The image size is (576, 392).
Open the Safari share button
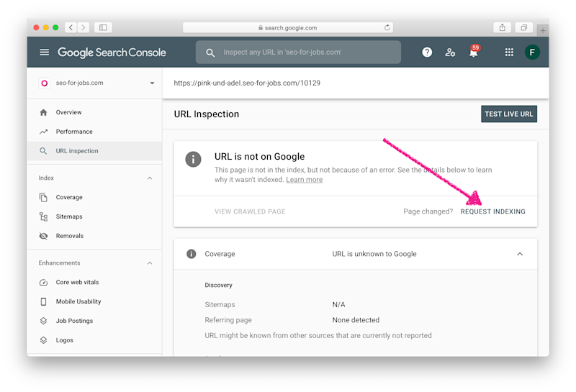click(502, 27)
